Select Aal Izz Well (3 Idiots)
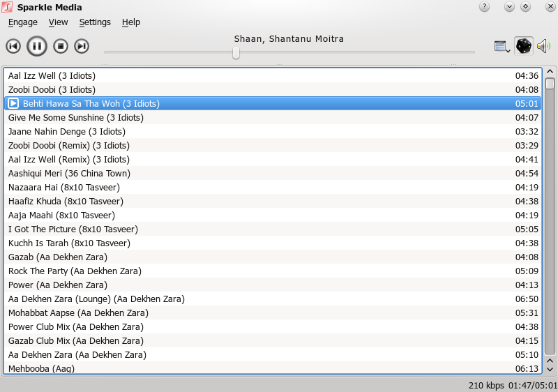The width and height of the screenshot is (558, 392). click(x=273, y=76)
